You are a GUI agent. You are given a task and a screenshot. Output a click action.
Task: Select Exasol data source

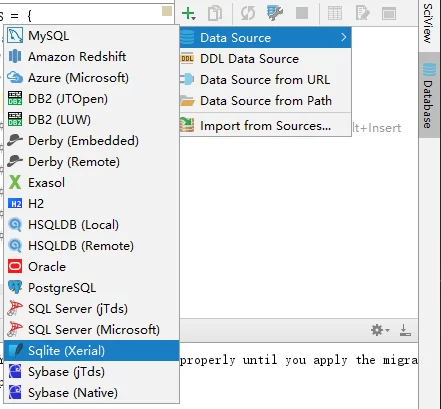pos(92,183)
